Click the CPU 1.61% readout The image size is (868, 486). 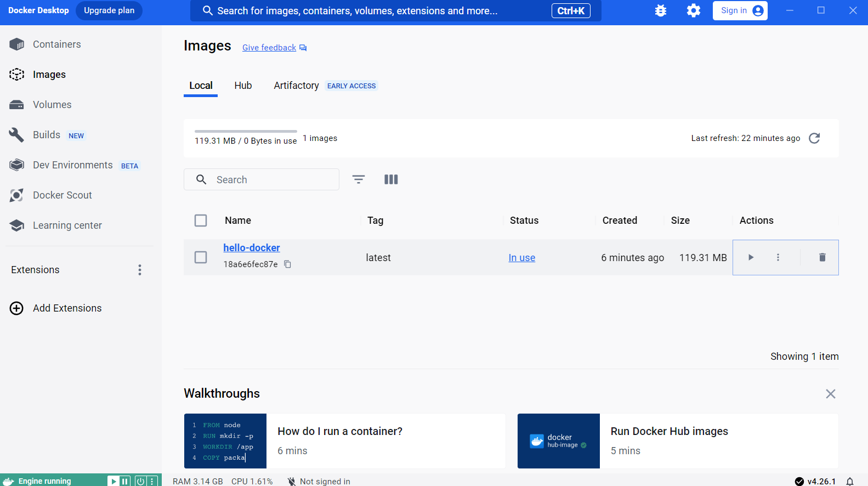coord(252,481)
